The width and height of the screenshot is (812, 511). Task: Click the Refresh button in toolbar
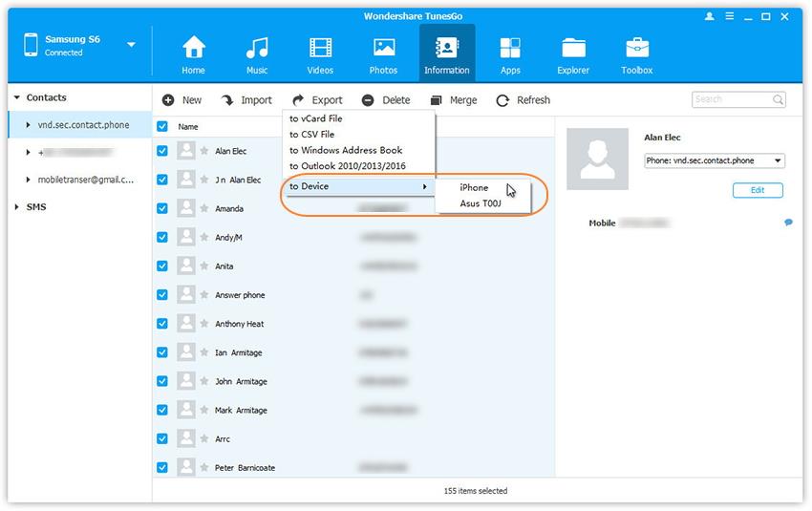point(524,100)
